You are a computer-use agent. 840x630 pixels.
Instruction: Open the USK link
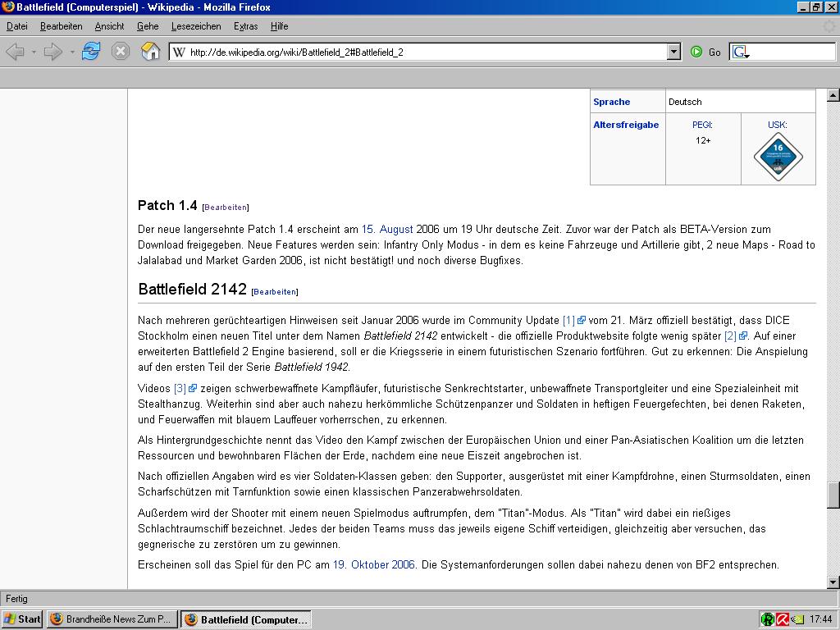778,125
